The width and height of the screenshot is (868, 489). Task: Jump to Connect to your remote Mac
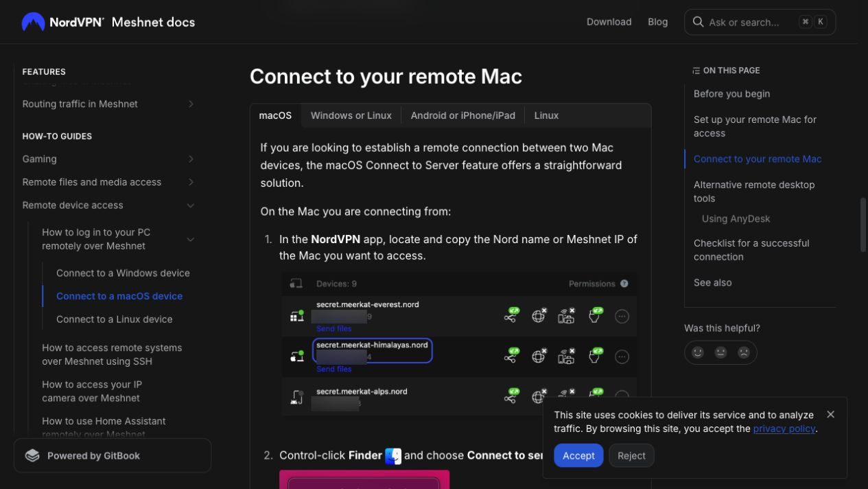[758, 159]
